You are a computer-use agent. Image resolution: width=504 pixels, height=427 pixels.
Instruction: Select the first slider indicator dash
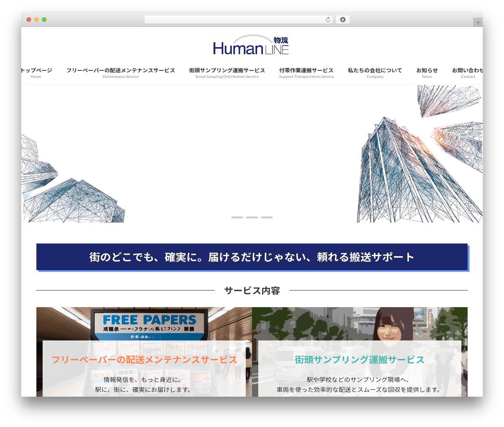click(237, 217)
